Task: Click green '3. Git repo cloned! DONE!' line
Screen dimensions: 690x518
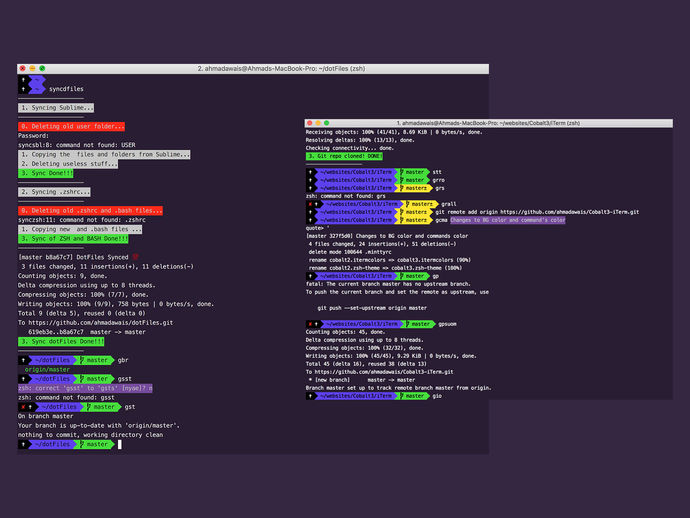Action: click(x=344, y=156)
